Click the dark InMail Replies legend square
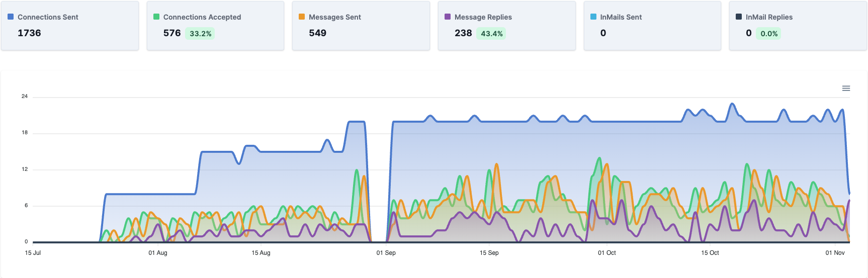This screenshot has width=868, height=278. tap(739, 17)
